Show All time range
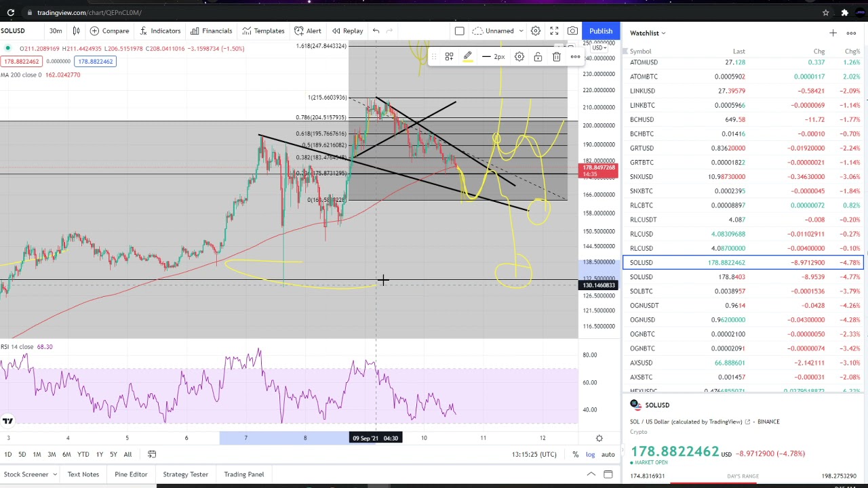This screenshot has width=868, height=488. 127,454
